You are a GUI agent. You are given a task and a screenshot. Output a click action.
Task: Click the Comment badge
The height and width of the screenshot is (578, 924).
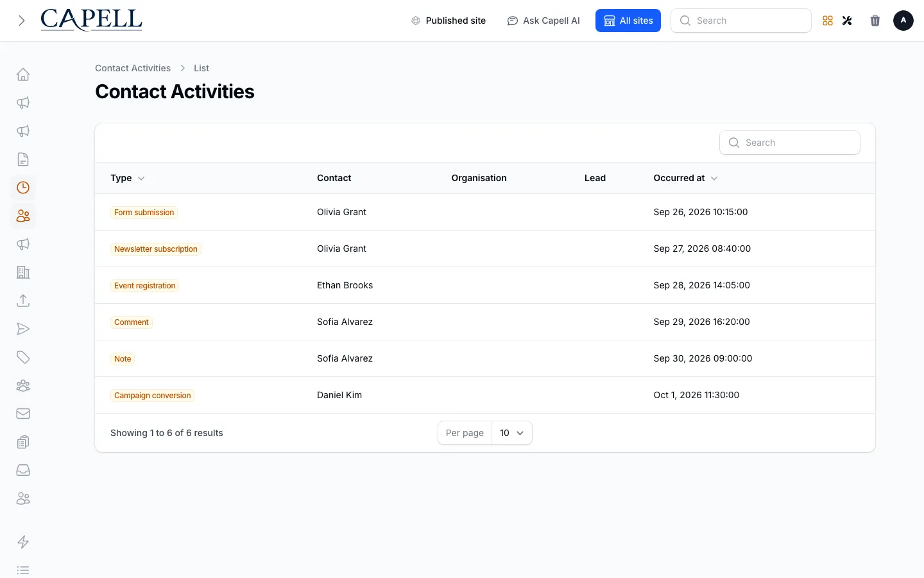pos(132,322)
